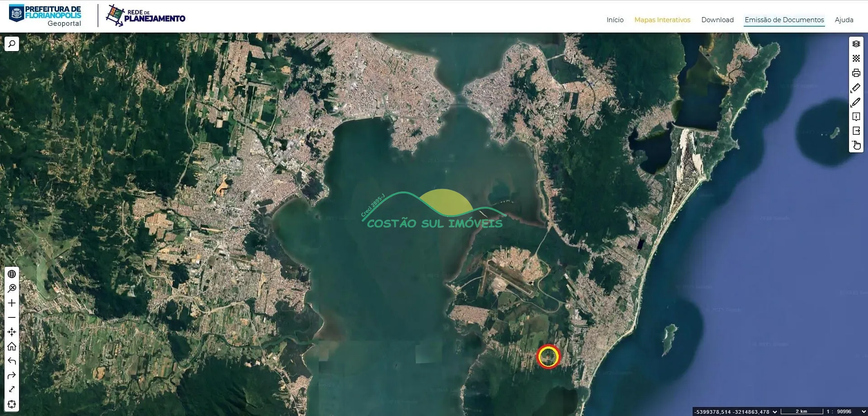
Task: Click the 2 km scale bar
Action: click(802, 411)
